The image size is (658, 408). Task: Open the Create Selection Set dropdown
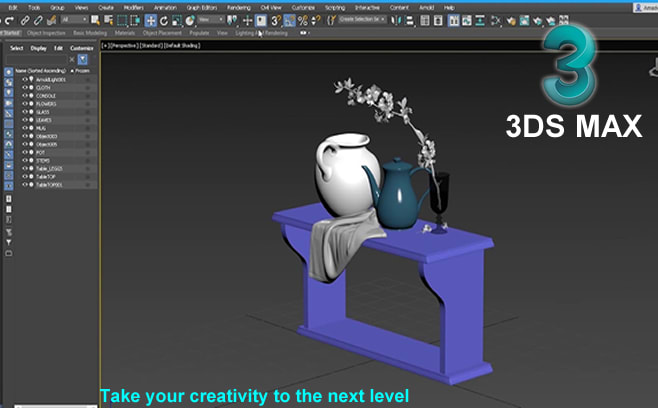[362, 19]
